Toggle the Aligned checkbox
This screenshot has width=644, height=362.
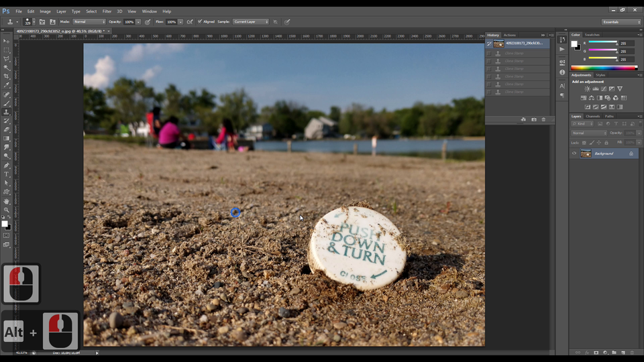pos(200,21)
